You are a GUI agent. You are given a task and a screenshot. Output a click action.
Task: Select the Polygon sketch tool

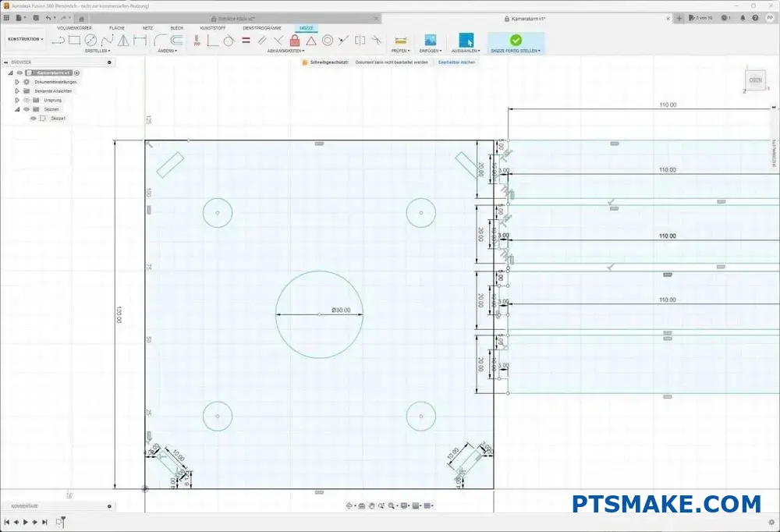122,40
